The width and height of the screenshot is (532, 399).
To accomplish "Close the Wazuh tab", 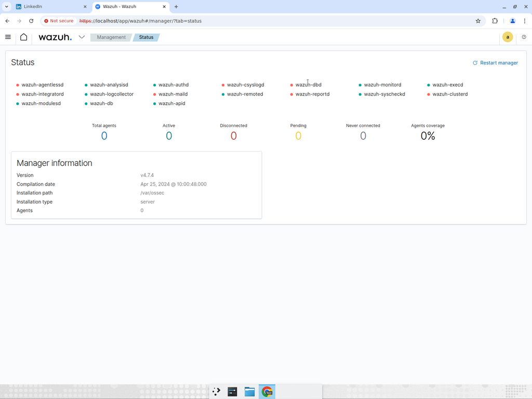I will 164,6.
